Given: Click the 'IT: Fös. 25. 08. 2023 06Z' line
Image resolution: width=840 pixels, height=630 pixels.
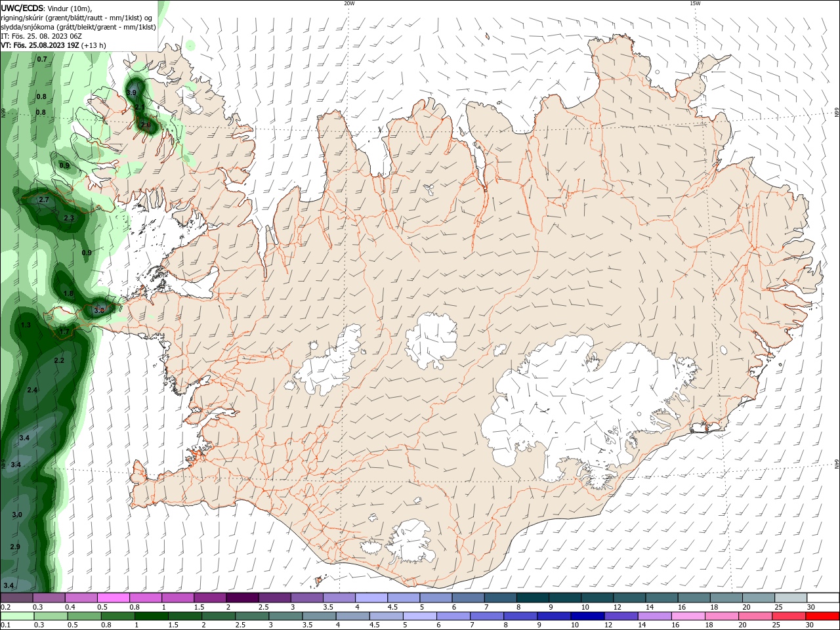Looking at the screenshot, I should (x=41, y=36).
